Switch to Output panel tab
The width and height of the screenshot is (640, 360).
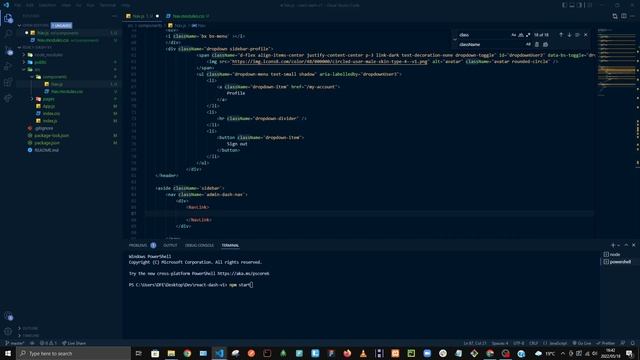170,245
